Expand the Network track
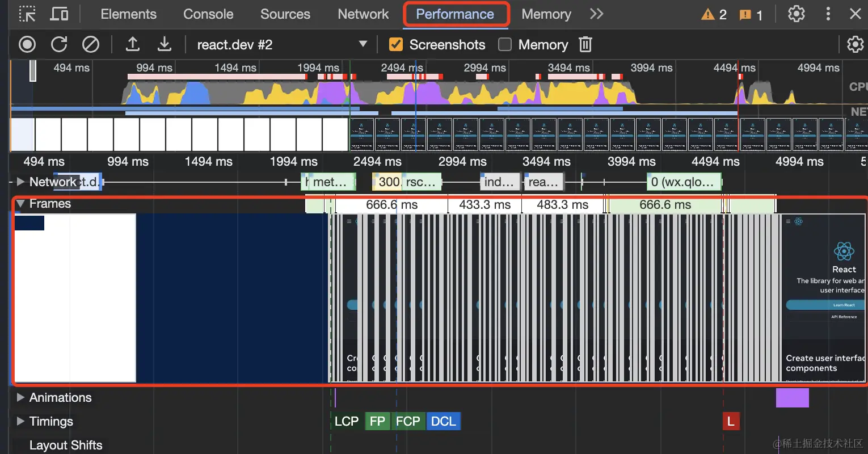This screenshot has height=454, width=868. click(x=21, y=182)
